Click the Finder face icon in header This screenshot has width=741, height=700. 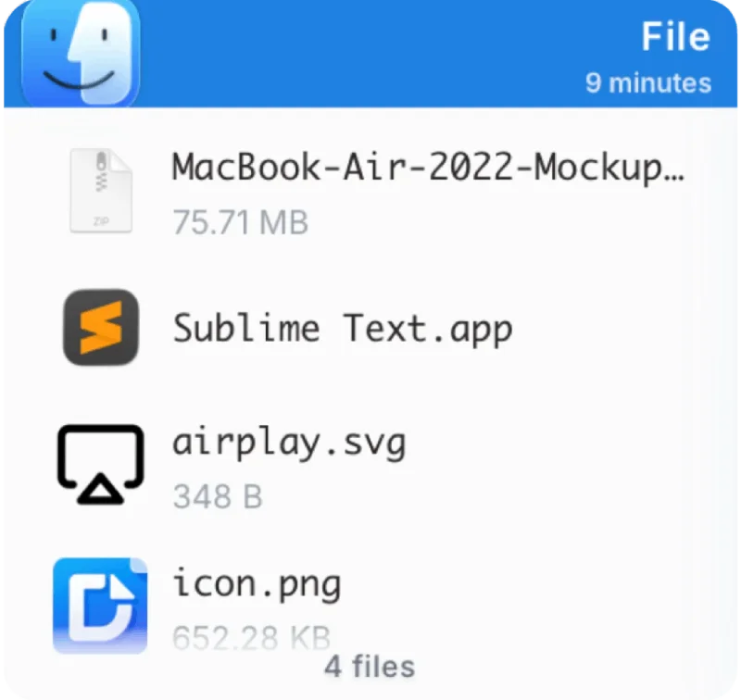click(81, 52)
